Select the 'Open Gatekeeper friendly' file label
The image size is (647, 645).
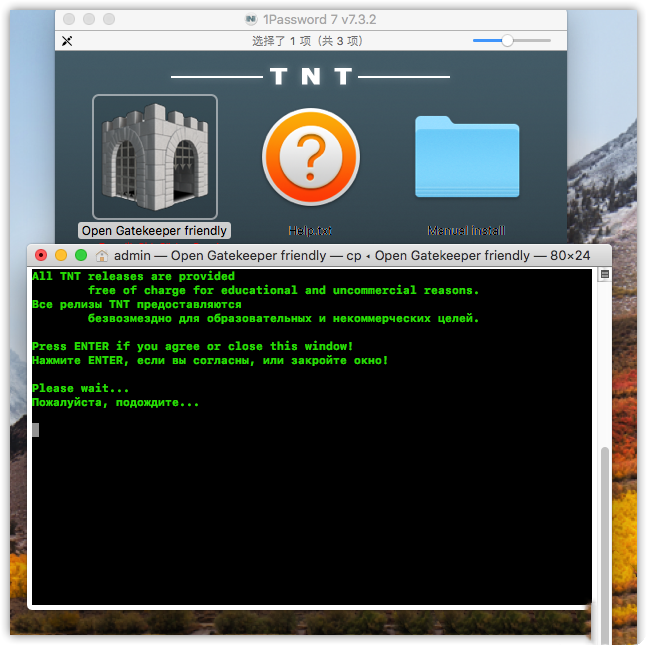point(154,230)
